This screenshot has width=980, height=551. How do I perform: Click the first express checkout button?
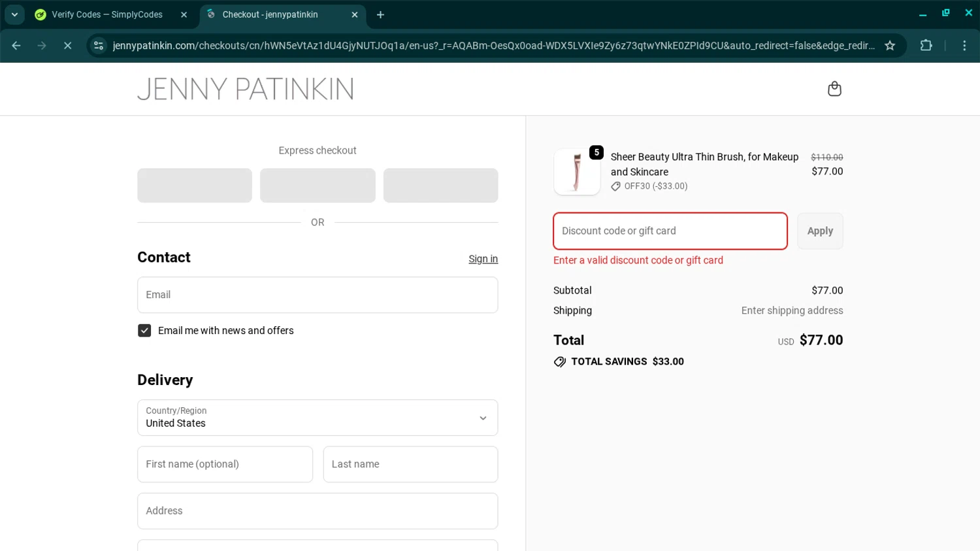195,186
